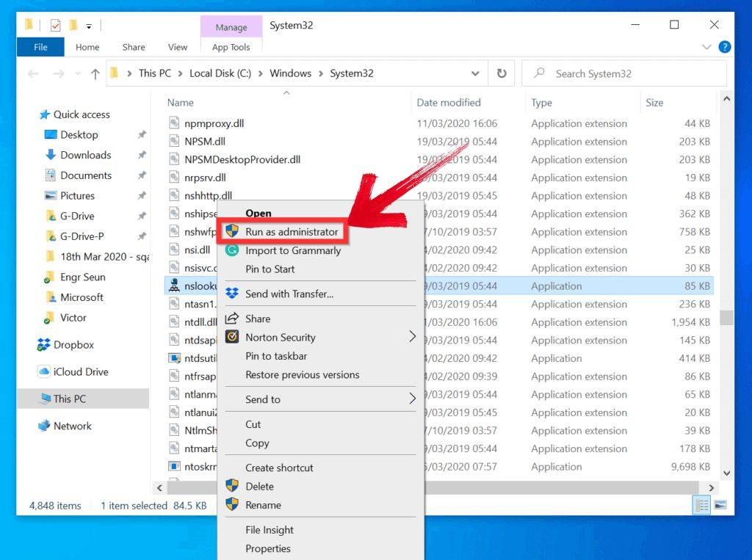Expand the Send to submenu
Viewport: 752px width, 560px height.
412,399
